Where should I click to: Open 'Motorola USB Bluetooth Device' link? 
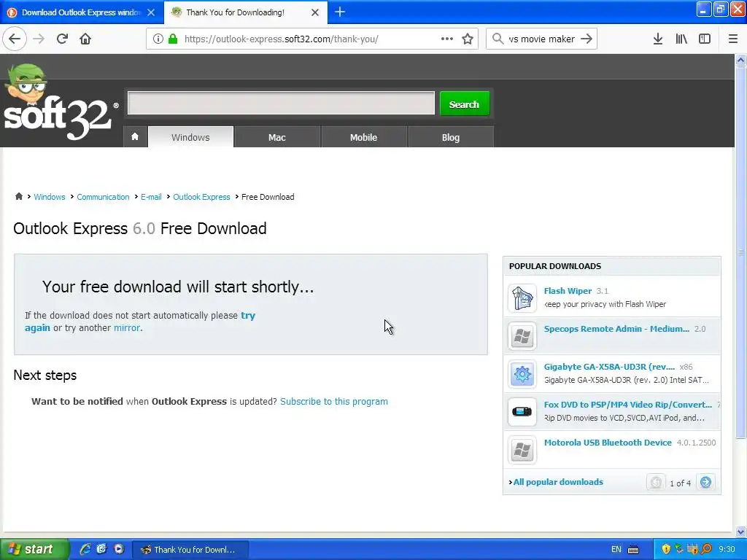(x=608, y=443)
